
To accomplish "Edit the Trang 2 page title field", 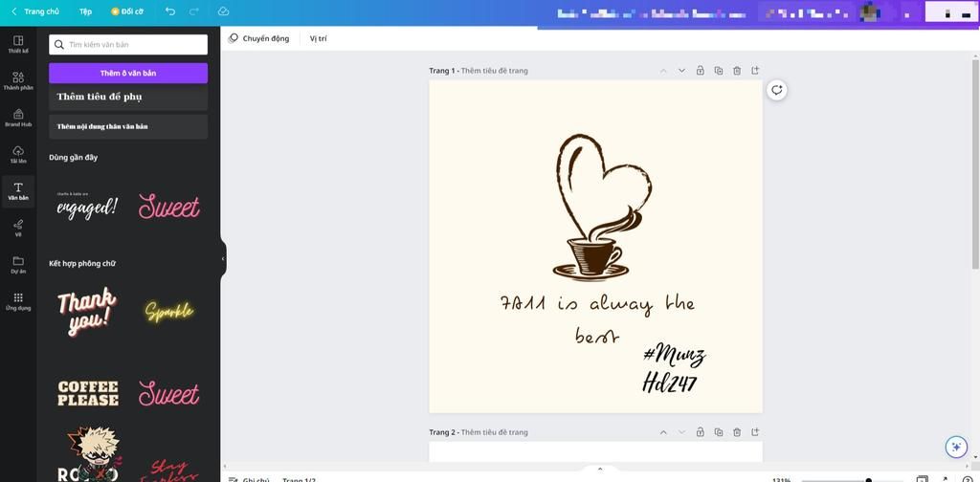I will (x=495, y=432).
